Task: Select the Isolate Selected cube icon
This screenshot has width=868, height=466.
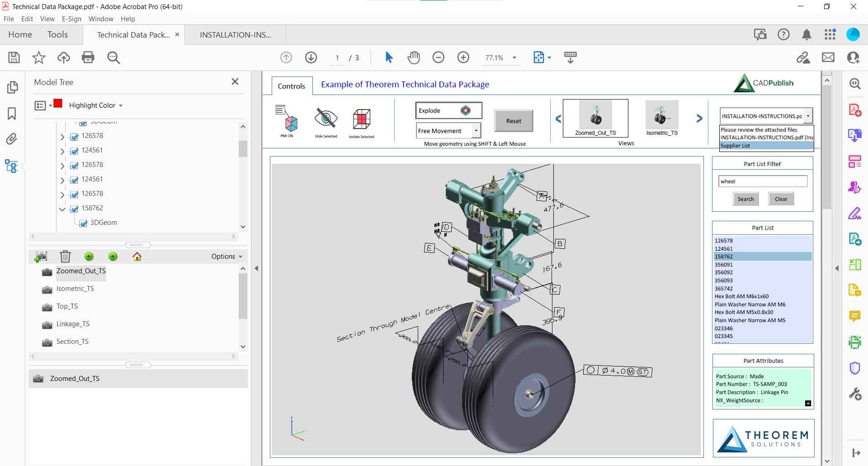Action: (x=361, y=120)
